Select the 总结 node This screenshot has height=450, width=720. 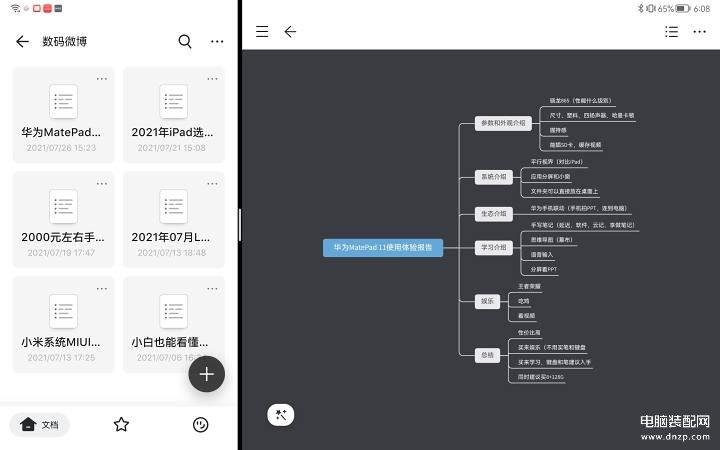(x=487, y=355)
